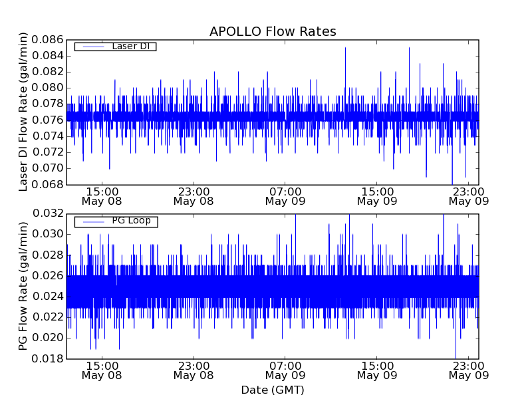This screenshot has height=399, width=532.
Task: Click bottom plot's 07:00 May 09 tick label
Action: click(285, 370)
